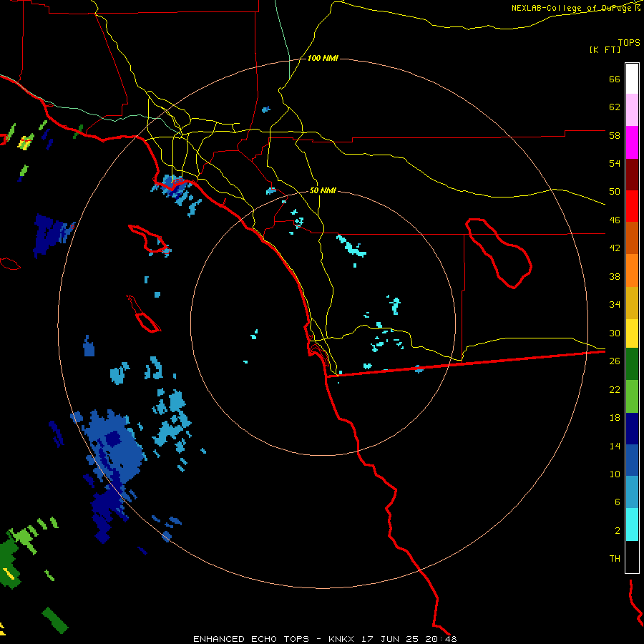Click the '30' legend value
This screenshot has width=644, height=644.
[x=615, y=333]
